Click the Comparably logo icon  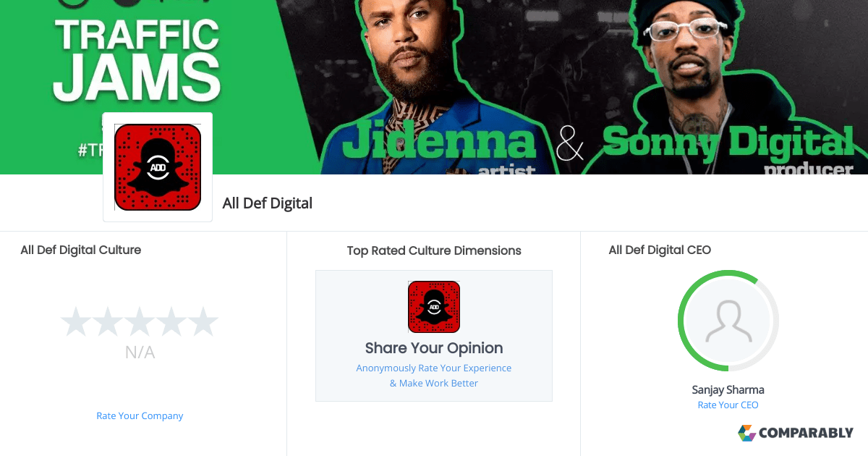point(746,433)
